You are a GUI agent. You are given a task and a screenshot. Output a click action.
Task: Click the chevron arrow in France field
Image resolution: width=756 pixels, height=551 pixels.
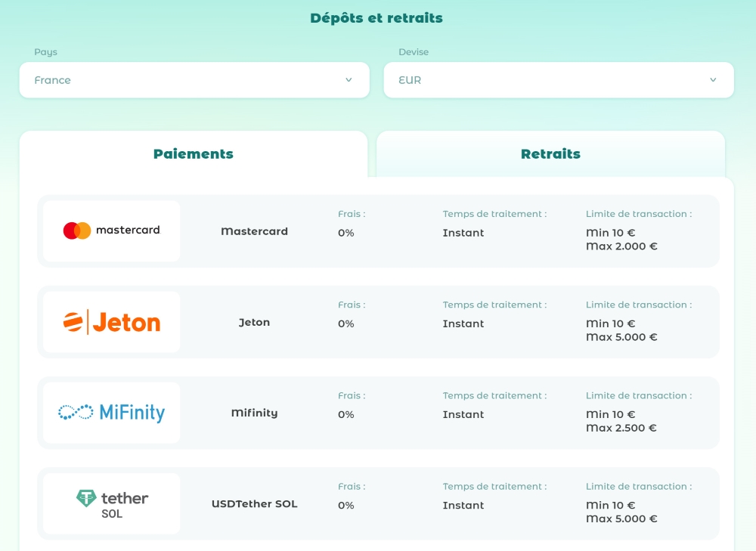(349, 80)
